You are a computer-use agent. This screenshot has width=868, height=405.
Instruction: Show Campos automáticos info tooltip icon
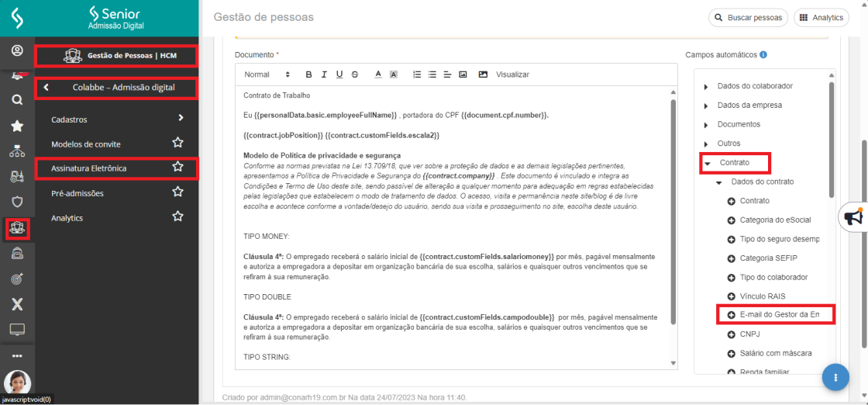click(763, 55)
